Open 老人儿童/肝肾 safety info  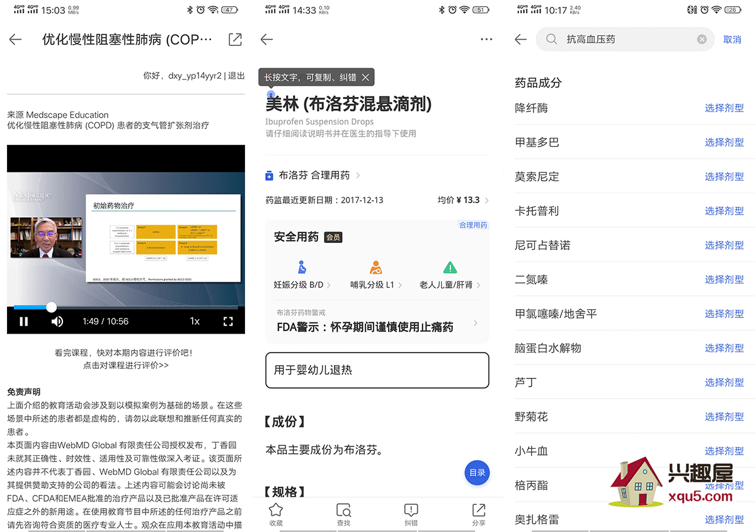coord(450,285)
